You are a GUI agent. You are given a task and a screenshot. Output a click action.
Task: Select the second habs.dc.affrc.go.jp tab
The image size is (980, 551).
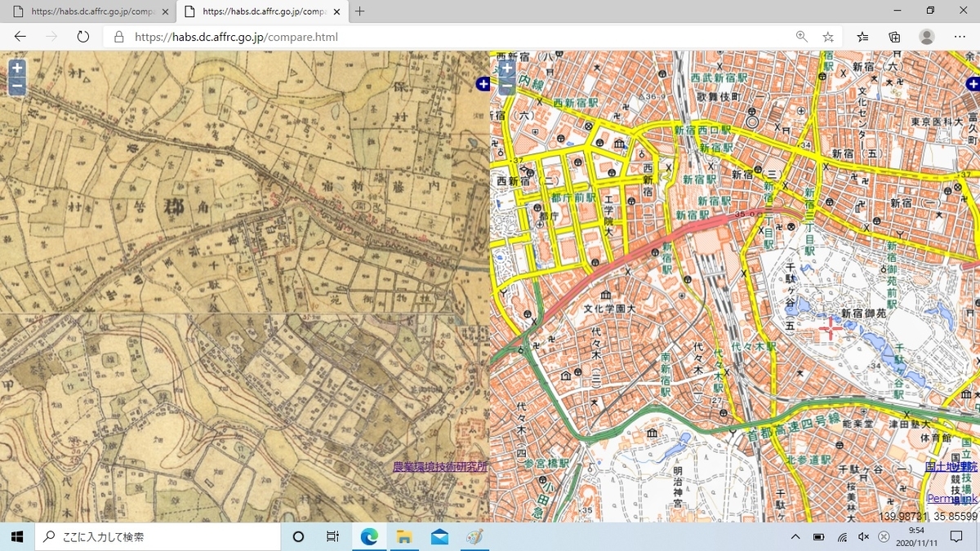[x=261, y=11]
